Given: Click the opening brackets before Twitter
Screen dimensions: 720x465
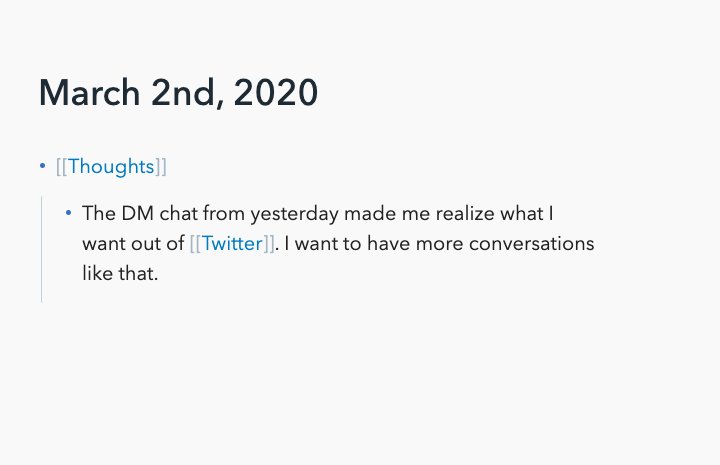Looking at the screenshot, I should pyautogui.click(x=195, y=243).
